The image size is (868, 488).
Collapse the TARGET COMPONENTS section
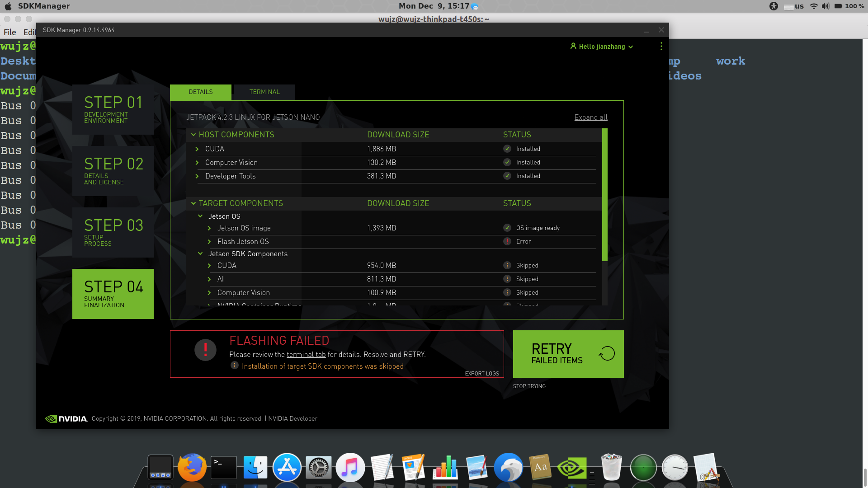click(x=193, y=203)
